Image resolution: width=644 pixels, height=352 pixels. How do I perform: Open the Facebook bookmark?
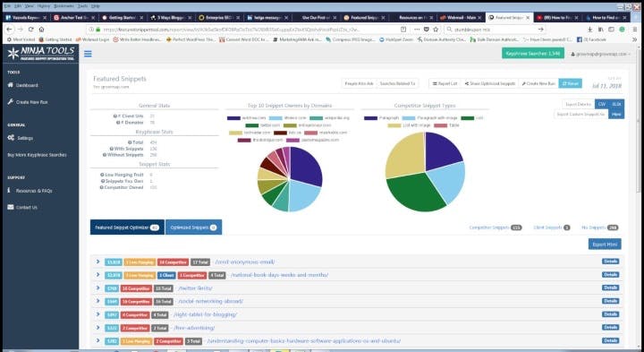pyautogui.click(x=591, y=39)
